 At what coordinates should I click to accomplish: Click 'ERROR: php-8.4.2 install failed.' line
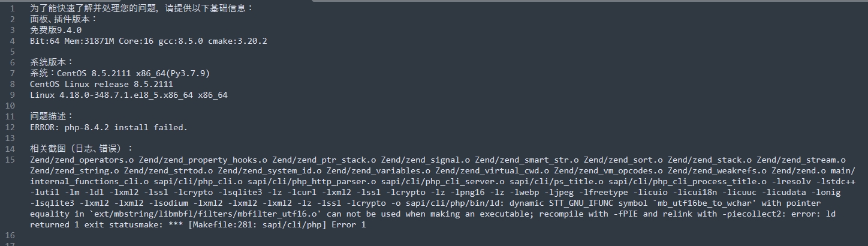(109, 127)
